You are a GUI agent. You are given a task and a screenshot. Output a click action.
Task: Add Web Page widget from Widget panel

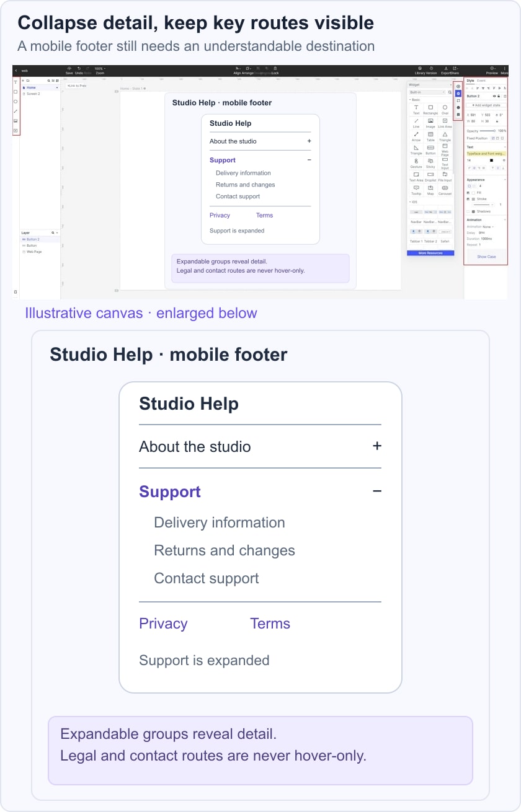[x=445, y=149]
